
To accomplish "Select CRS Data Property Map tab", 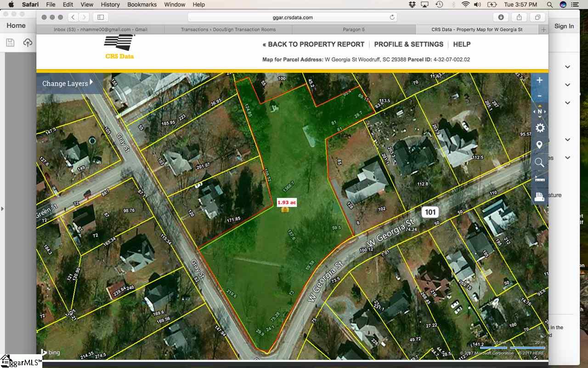I will pyautogui.click(x=477, y=29).
